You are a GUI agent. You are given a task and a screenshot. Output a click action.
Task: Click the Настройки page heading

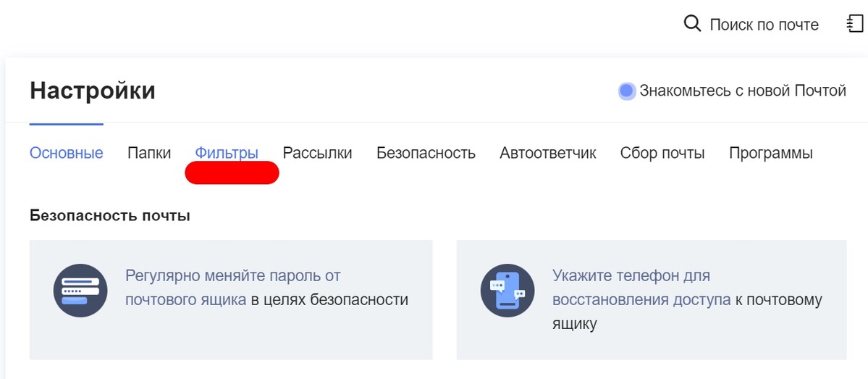[93, 91]
